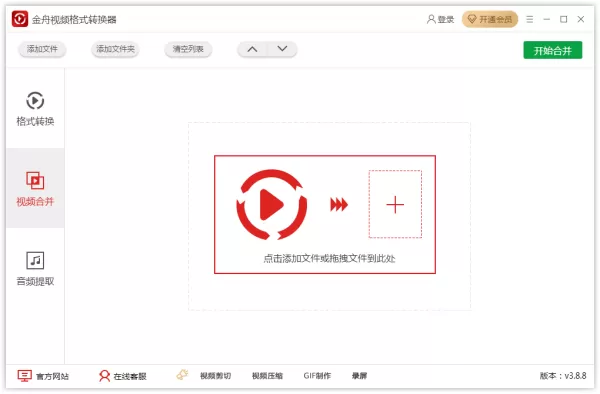The image size is (600, 394).
Task: Start merging with 开始合并 button
Action: click(x=553, y=50)
